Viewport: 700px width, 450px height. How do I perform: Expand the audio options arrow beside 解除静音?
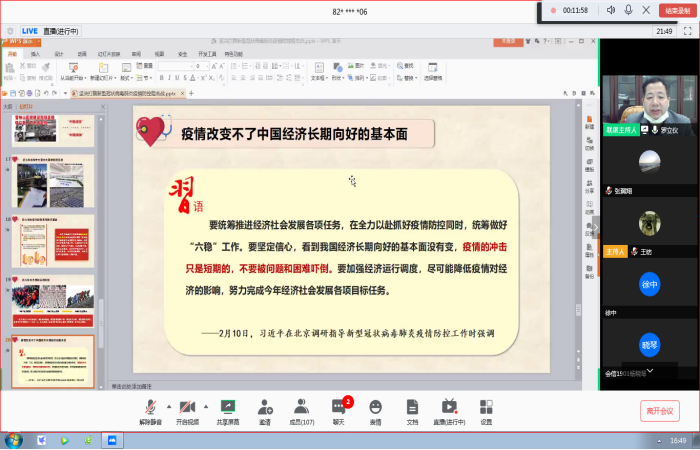click(x=167, y=405)
